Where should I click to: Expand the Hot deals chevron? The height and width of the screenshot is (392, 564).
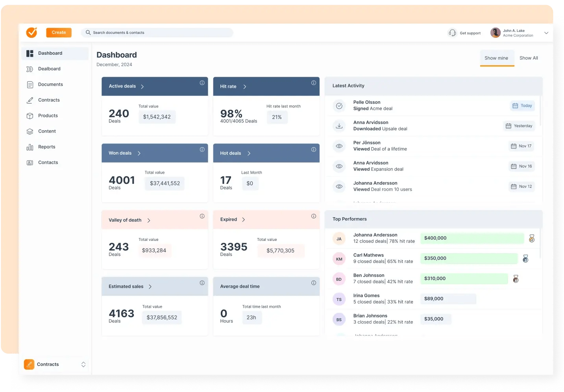pyautogui.click(x=249, y=153)
